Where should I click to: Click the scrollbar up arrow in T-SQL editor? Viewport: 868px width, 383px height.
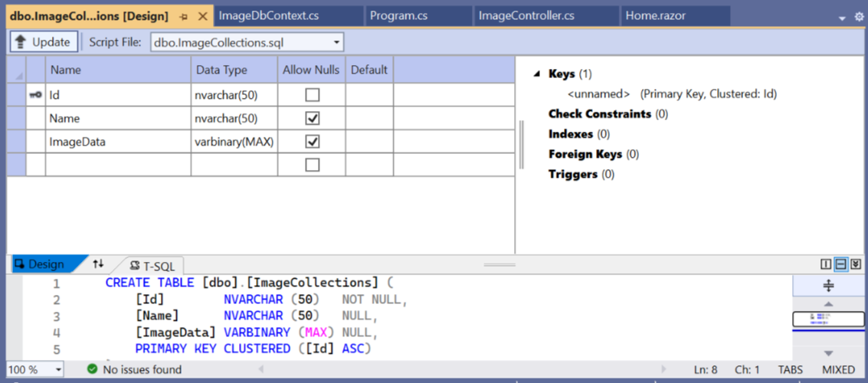click(829, 304)
